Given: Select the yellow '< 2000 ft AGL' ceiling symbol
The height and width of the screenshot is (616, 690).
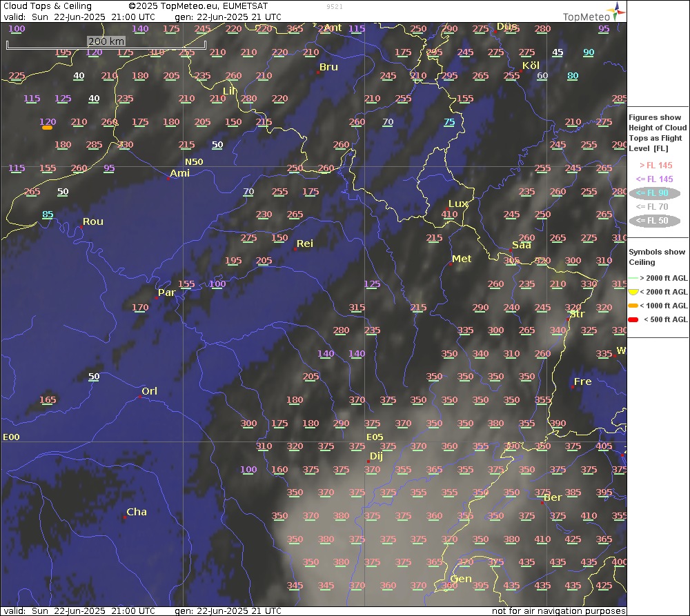Looking at the screenshot, I should click(633, 292).
